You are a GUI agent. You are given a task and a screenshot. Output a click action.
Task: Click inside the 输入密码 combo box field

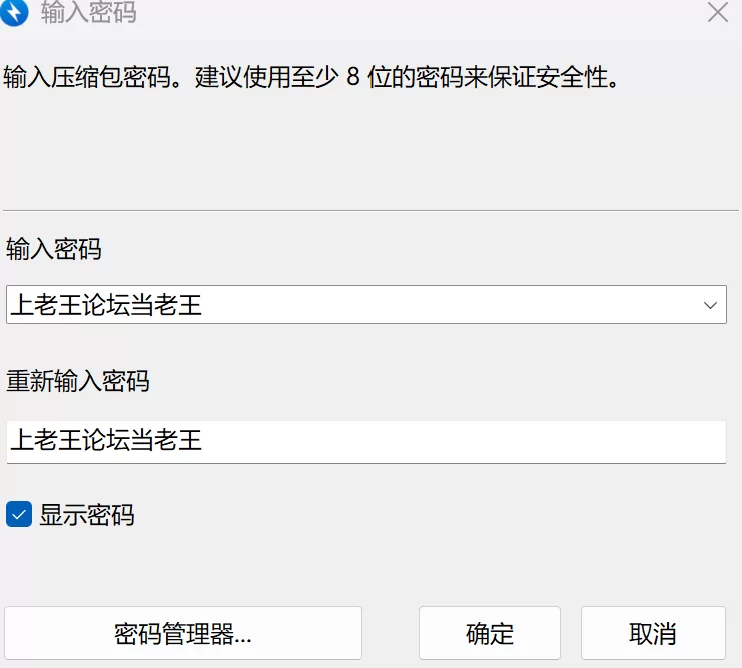pyautogui.click(x=400, y=304)
